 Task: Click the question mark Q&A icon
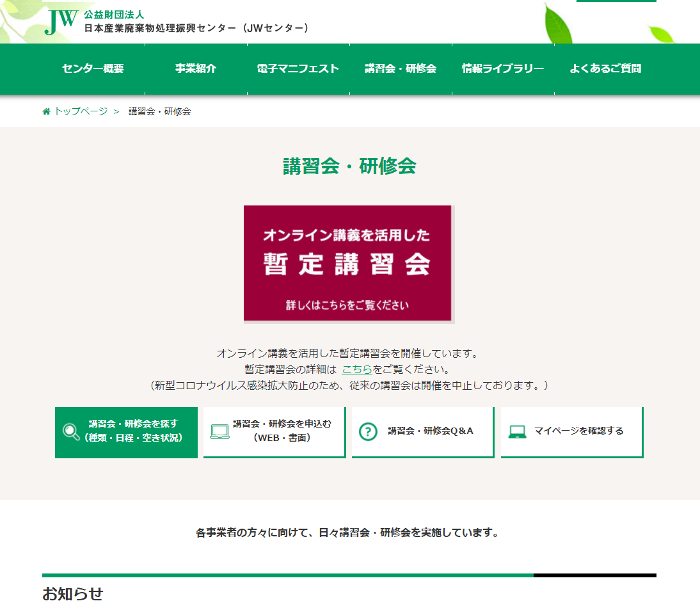coord(368,432)
